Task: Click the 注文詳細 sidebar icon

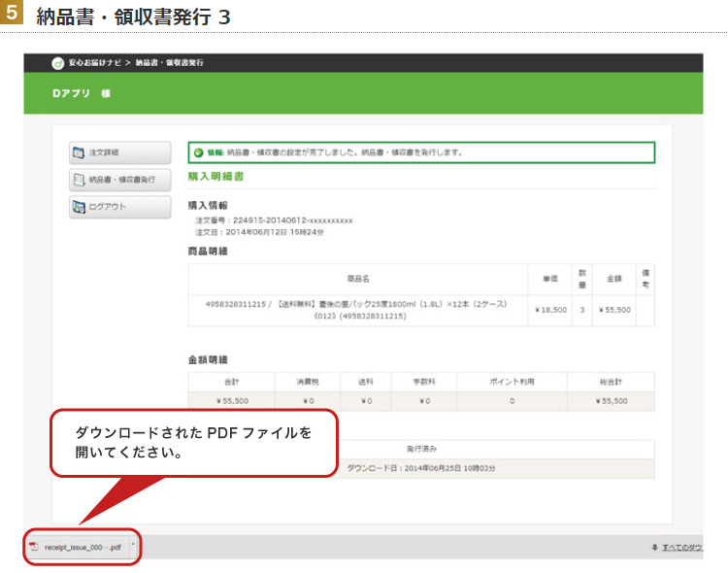Action: point(79,152)
